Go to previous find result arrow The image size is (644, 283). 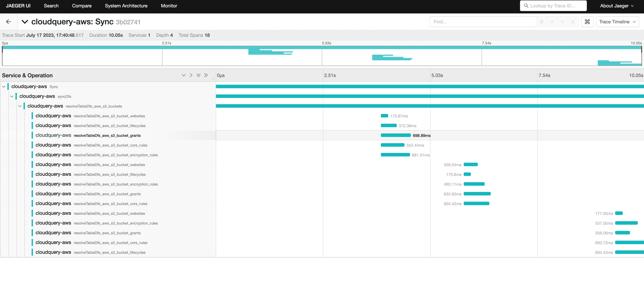(552, 22)
